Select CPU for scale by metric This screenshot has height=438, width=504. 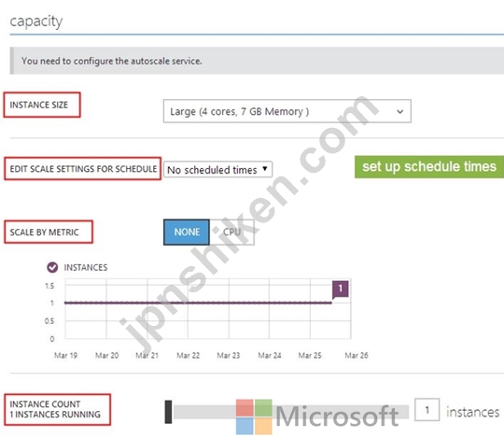pyautogui.click(x=232, y=233)
